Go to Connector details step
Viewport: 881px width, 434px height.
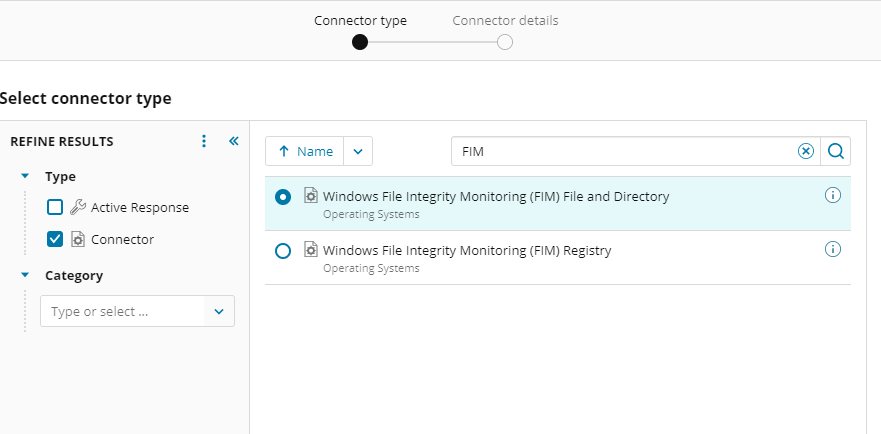[x=505, y=42]
